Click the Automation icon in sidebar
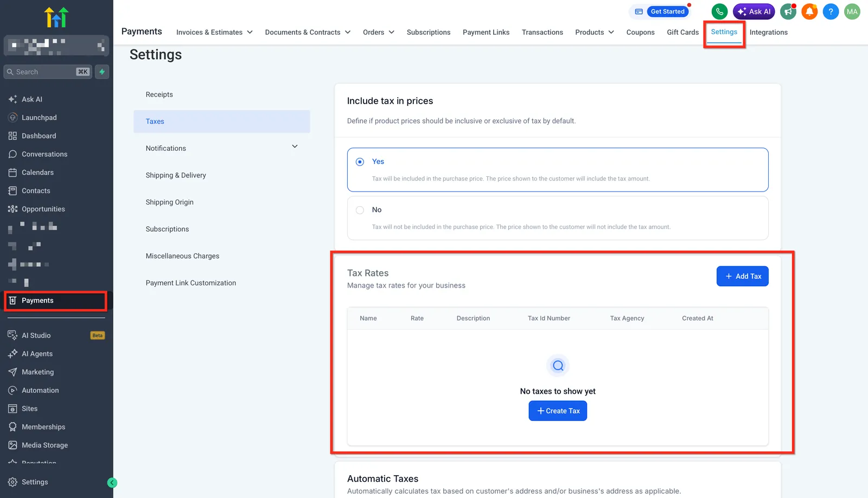This screenshot has height=498, width=868. (x=12, y=391)
